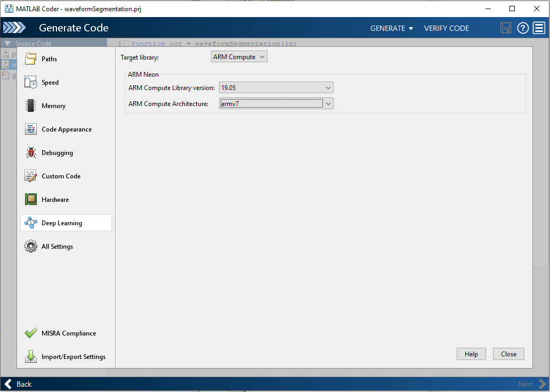The height and width of the screenshot is (392, 550).
Task: Open the hamburger menu icon
Action: [x=538, y=28]
